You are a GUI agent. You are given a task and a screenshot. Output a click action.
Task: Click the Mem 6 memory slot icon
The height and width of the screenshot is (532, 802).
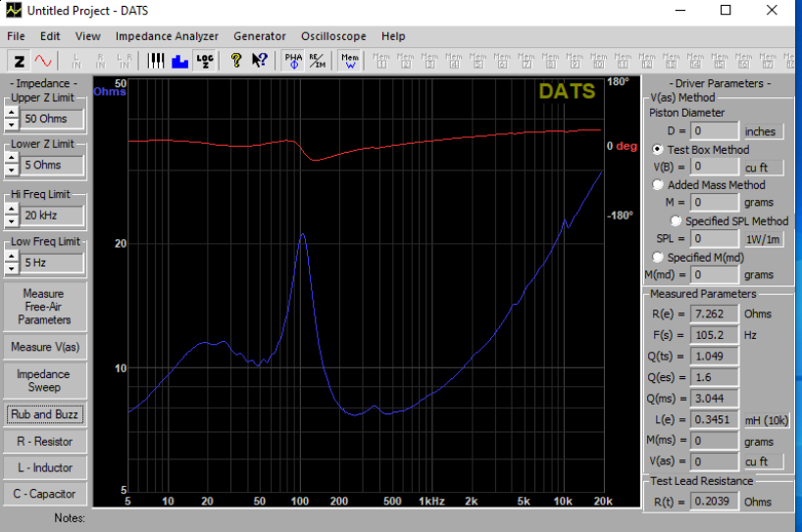click(x=502, y=62)
